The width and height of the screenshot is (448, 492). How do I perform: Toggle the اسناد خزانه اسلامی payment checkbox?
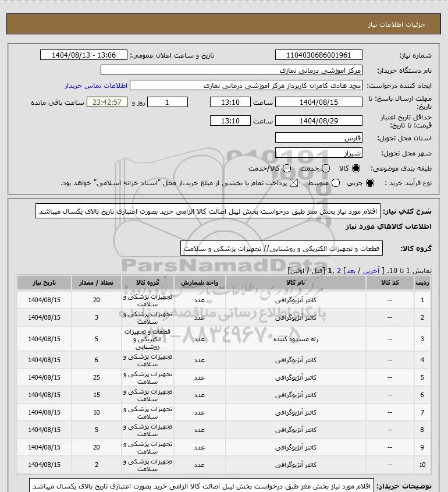(294, 183)
